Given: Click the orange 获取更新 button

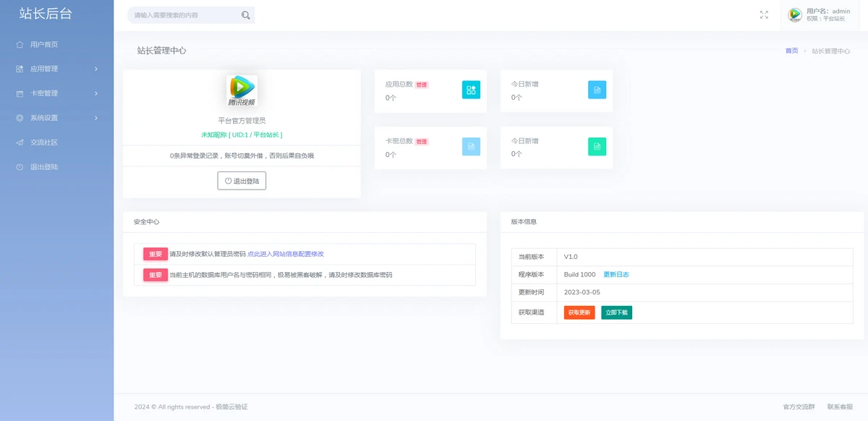Looking at the screenshot, I should coord(579,312).
